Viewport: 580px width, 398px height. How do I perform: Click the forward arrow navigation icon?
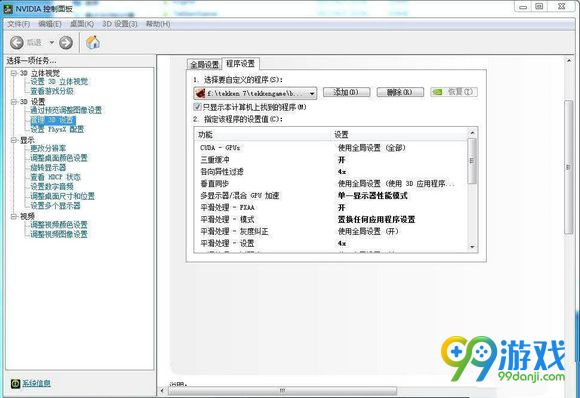pos(66,43)
